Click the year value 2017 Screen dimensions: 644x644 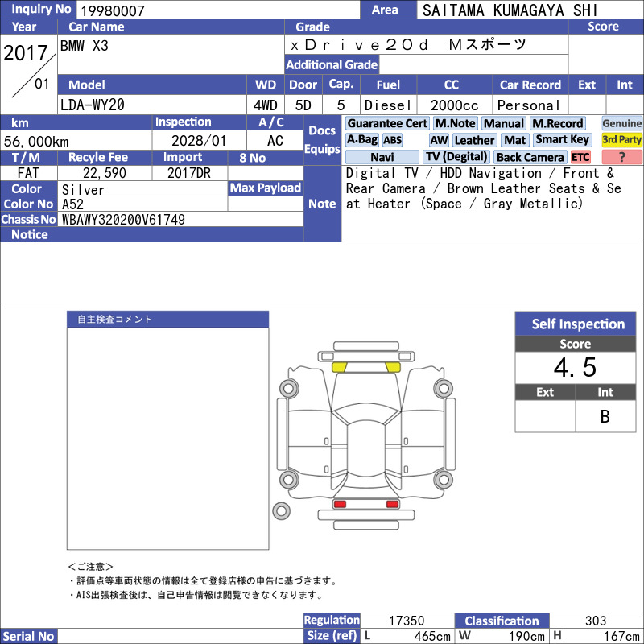click(26, 52)
